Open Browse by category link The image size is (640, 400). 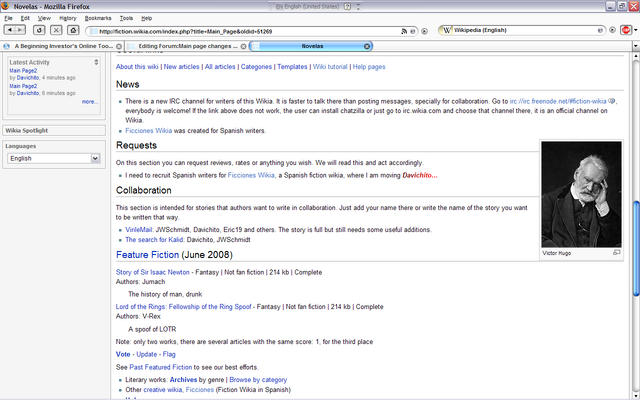point(258,380)
